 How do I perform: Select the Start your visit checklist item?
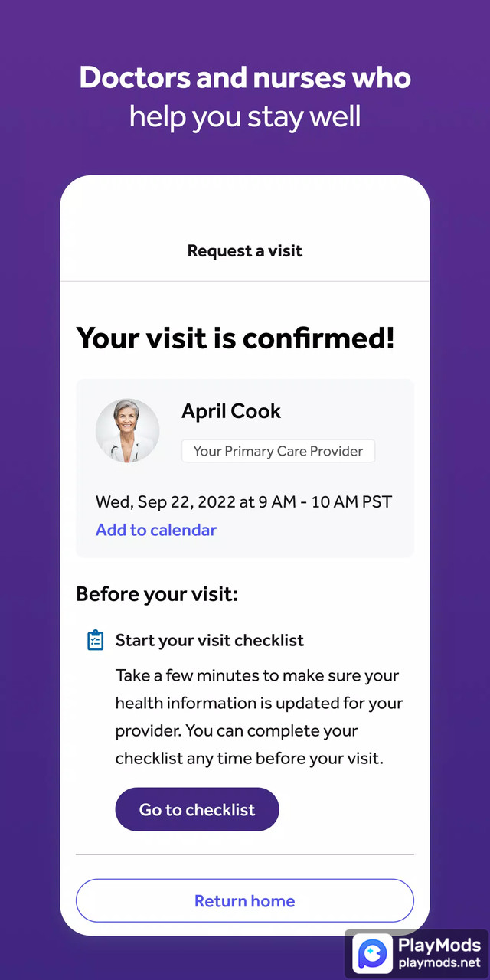(x=209, y=640)
